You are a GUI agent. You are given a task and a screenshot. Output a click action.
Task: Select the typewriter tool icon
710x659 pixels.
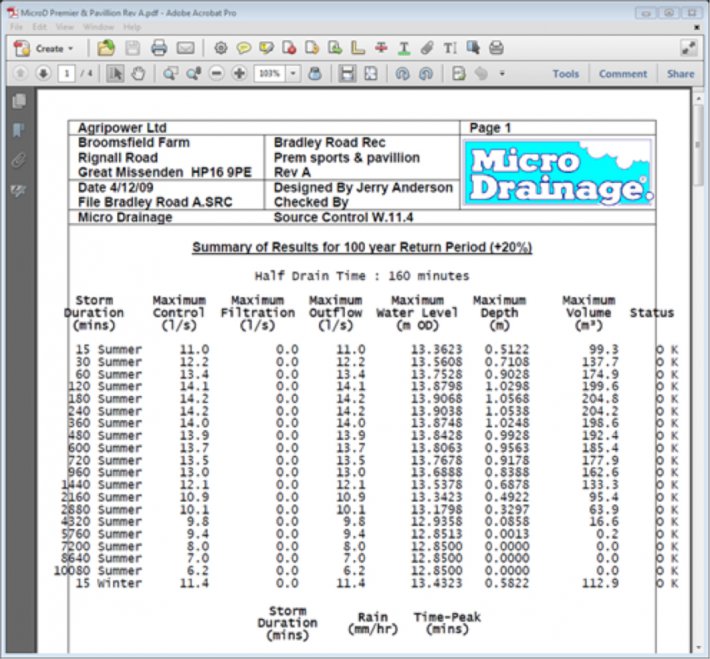coord(496,48)
